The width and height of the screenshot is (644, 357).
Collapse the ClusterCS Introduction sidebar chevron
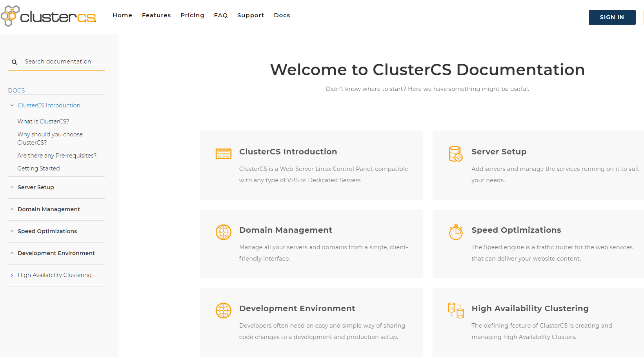[12, 105]
